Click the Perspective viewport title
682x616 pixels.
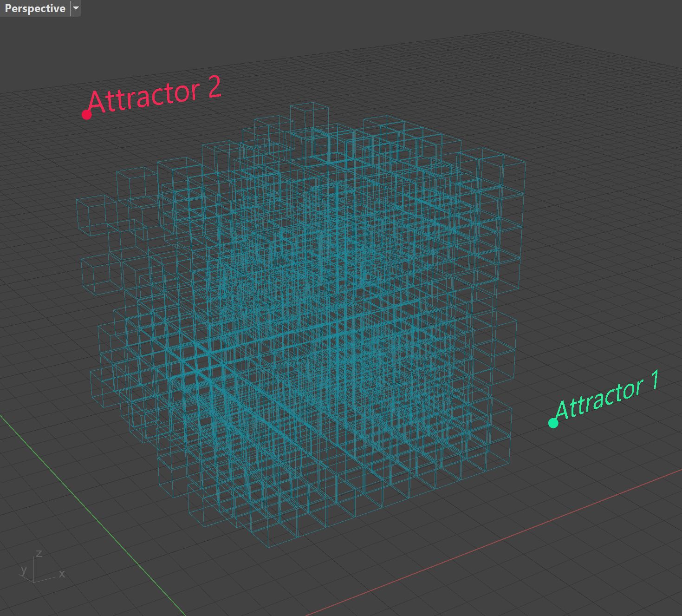35,8
